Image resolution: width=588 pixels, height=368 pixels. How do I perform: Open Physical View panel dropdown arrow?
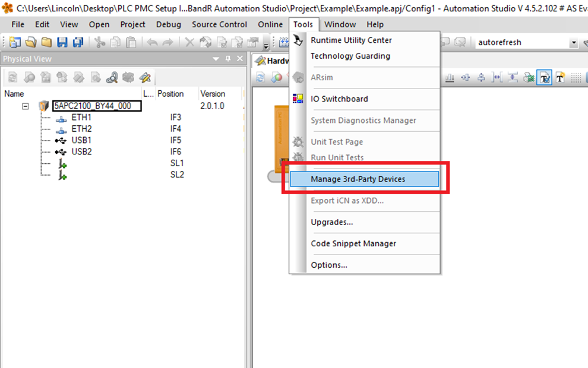[x=216, y=59]
